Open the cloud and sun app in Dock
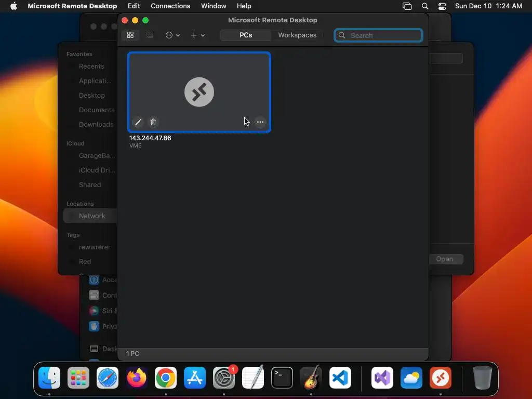 point(411,378)
